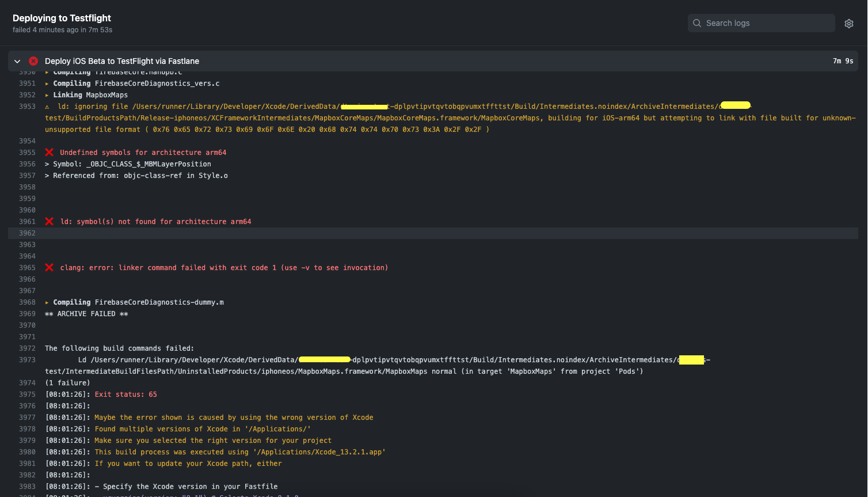Expand the Linking MapboxMaps group
Viewport: 868px width, 497px height.
click(x=47, y=94)
